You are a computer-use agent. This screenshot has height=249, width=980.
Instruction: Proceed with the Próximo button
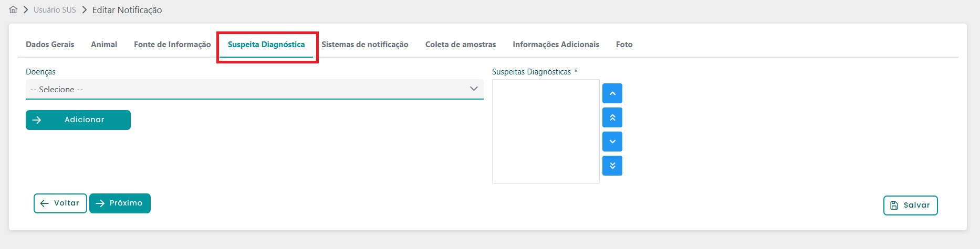(120, 203)
